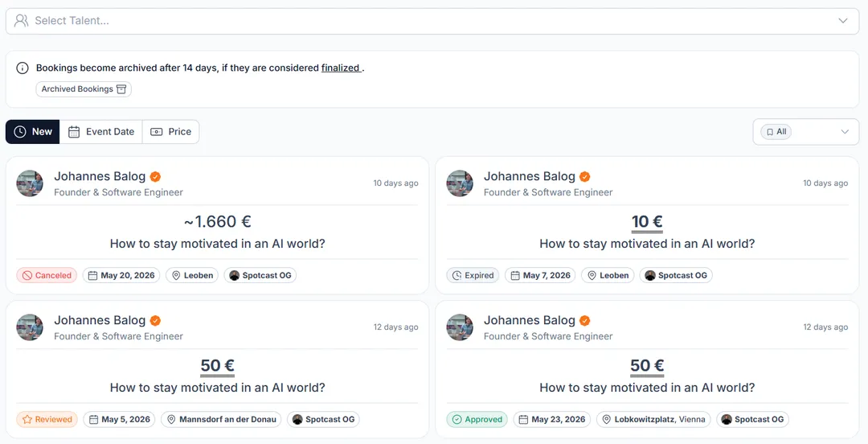Click the Approved status badge

pos(477,420)
